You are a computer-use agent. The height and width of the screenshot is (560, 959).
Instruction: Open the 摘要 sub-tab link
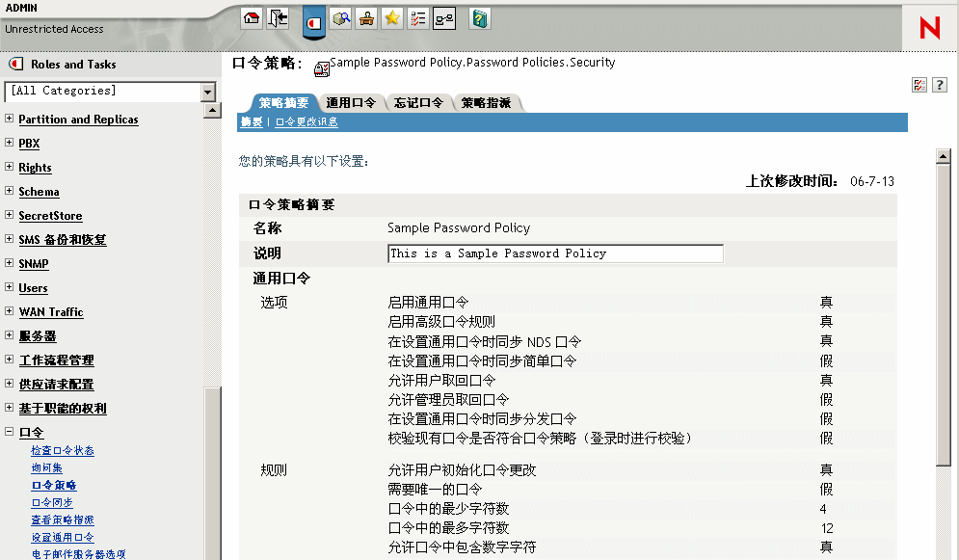click(252, 121)
